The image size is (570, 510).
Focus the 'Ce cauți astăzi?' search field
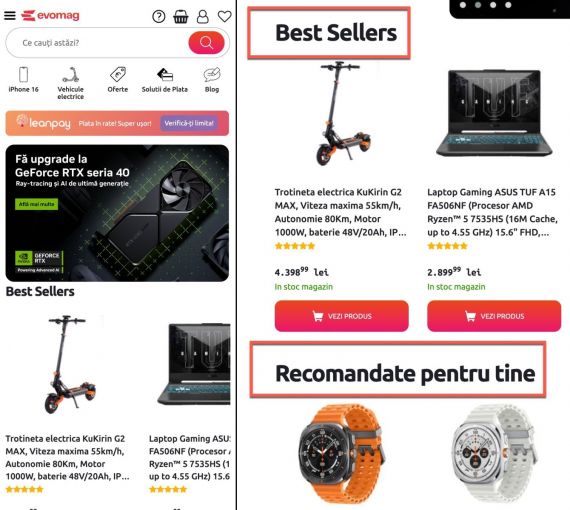click(x=97, y=43)
